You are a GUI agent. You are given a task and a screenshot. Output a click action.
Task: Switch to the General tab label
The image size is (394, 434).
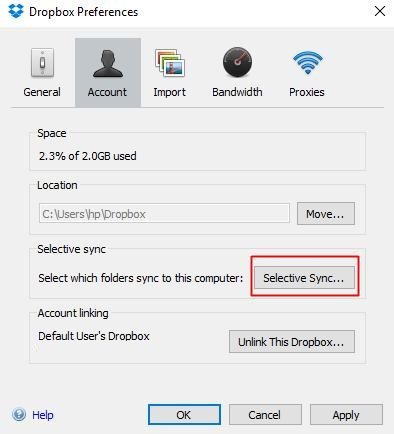click(x=42, y=92)
